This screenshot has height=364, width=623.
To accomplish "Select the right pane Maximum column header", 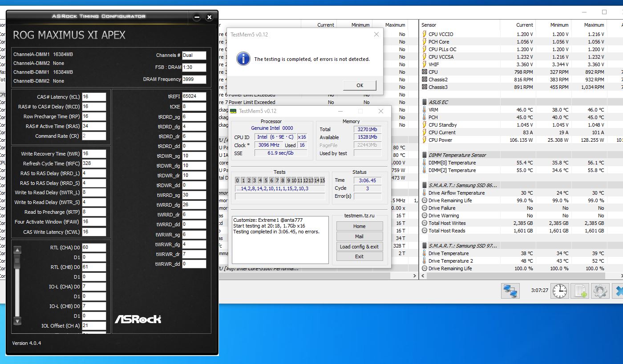I will click(594, 25).
